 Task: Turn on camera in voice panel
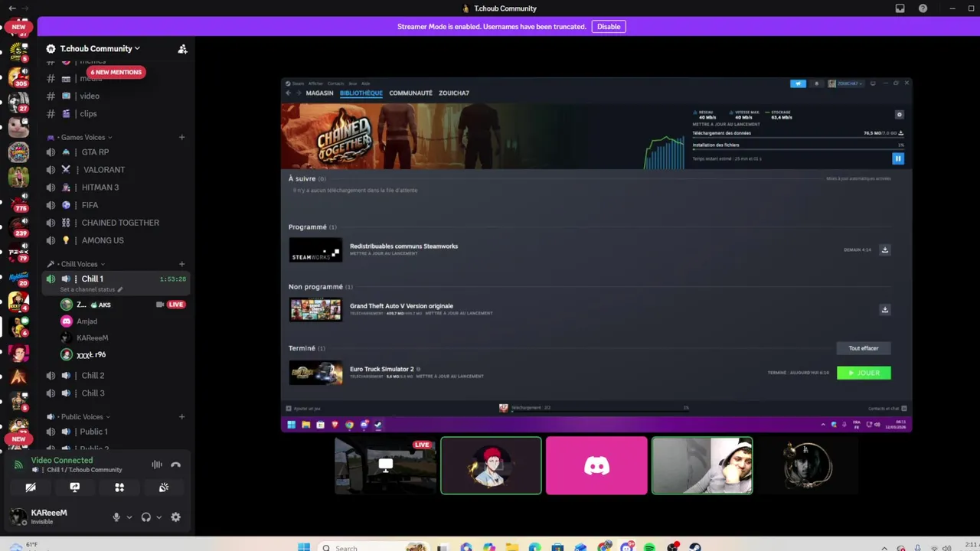tap(31, 487)
